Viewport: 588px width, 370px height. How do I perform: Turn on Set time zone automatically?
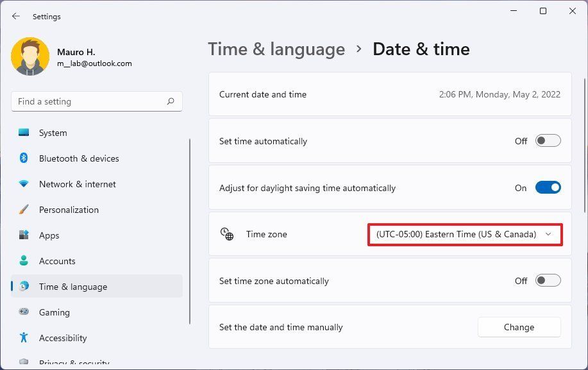coord(548,281)
